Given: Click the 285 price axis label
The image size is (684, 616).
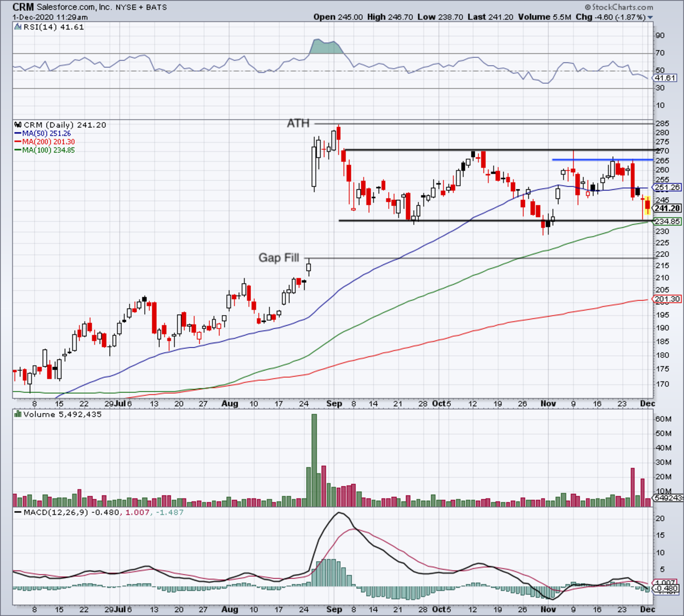Looking at the screenshot, I should (x=662, y=124).
